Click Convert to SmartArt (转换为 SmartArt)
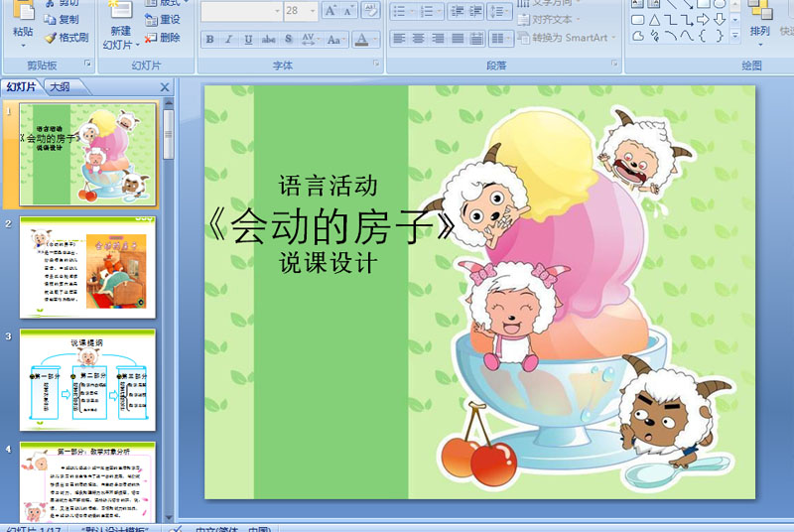Viewport: 794px width, 532px height. point(566,38)
